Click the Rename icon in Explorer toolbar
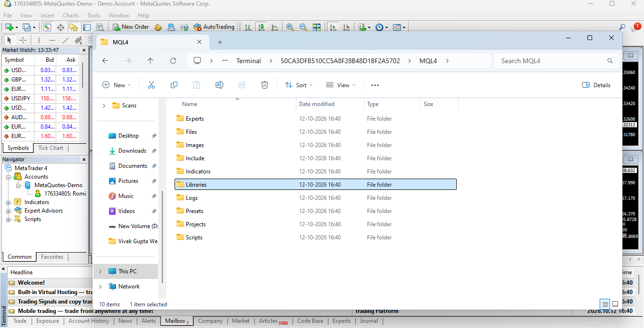 [x=219, y=85]
